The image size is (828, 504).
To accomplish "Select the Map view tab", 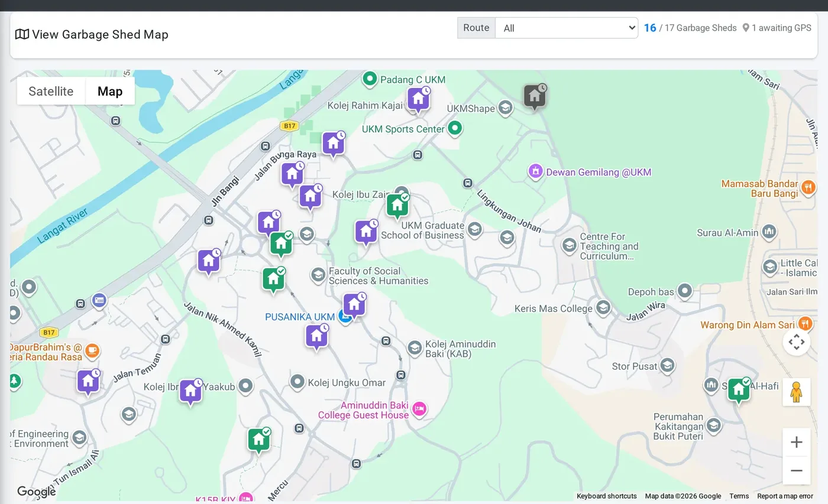I will [x=110, y=91].
